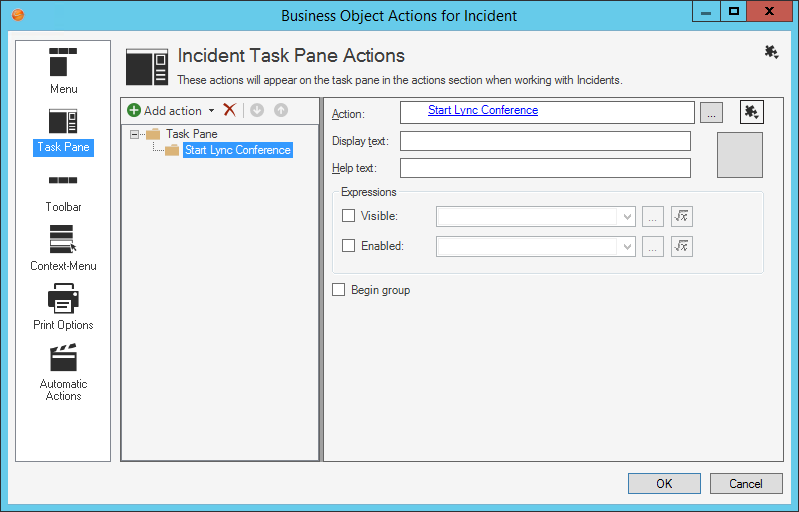
Task: Click the Display text input field
Action: click(545, 141)
